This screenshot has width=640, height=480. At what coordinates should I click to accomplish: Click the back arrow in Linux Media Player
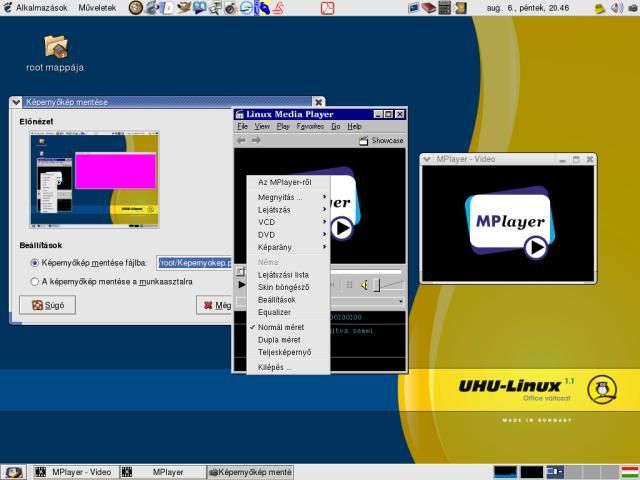pos(241,141)
